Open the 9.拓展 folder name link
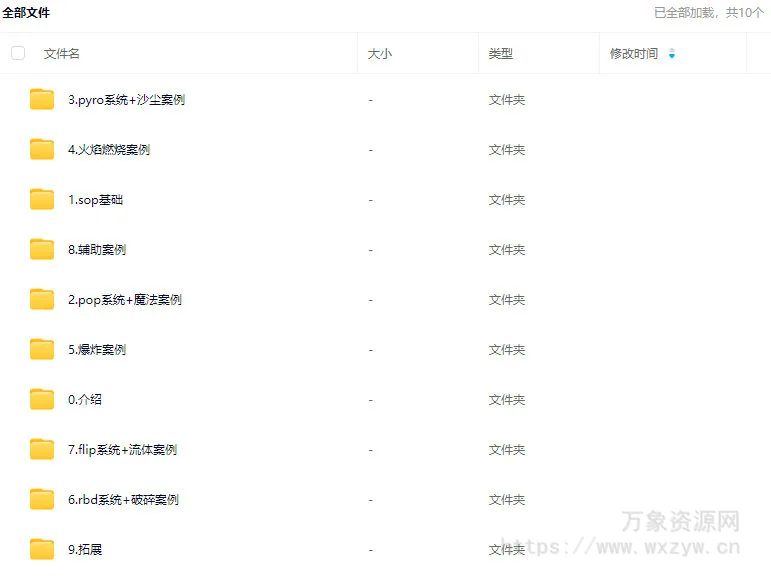 85,550
